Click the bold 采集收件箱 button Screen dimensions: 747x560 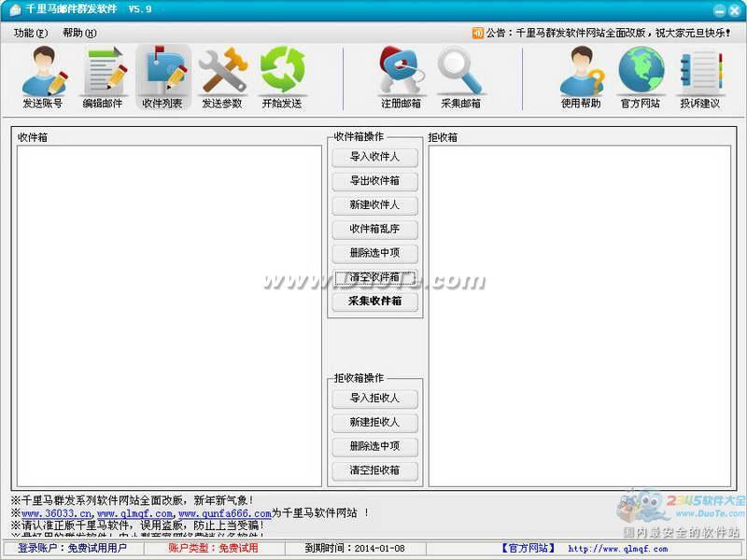click(x=375, y=301)
